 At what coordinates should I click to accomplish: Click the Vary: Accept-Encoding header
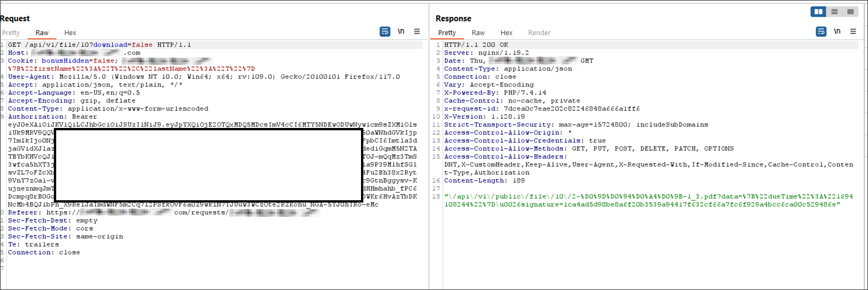pyautogui.click(x=489, y=85)
